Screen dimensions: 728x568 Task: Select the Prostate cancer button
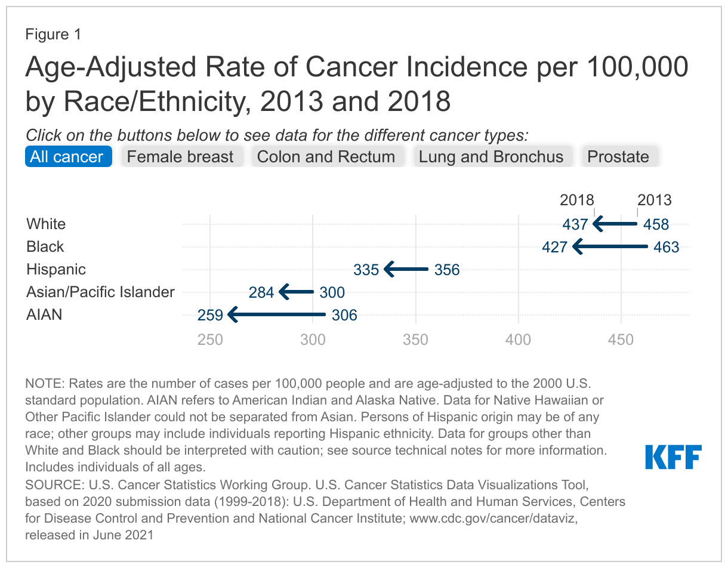point(619,156)
